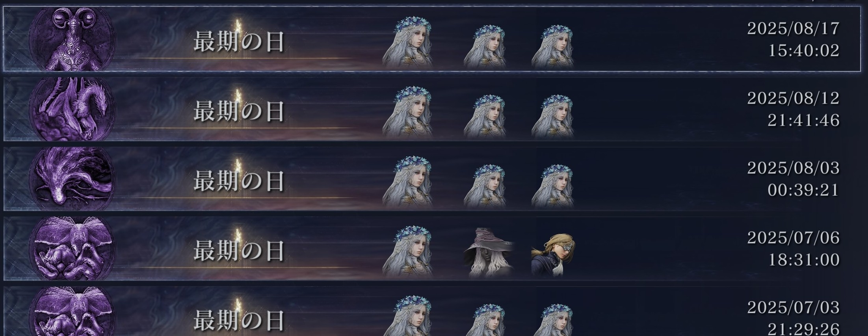Click the blonde masked character portrait in the 2025/07/06 row
The height and width of the screenshot is (336, 868).
pyautogui.click(x=553, y=255)
